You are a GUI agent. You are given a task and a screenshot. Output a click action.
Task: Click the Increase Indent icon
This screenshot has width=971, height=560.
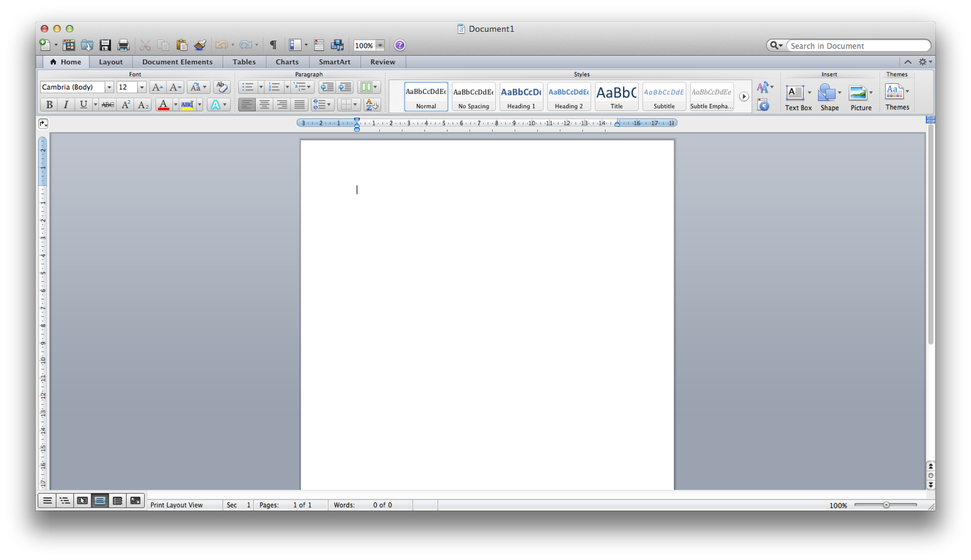click(x=345, y=87)
